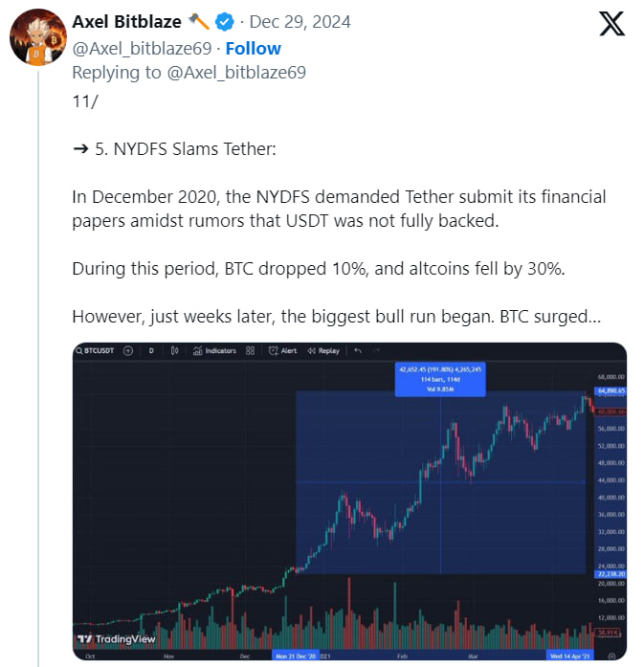This screenshot has width=644, height=667.
Task: Click the compare/add symbol plus icon
Action: [128, 351]
